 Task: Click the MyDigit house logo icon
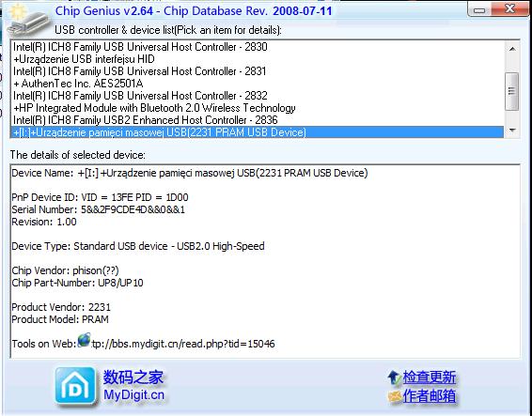tap(75, 386)
